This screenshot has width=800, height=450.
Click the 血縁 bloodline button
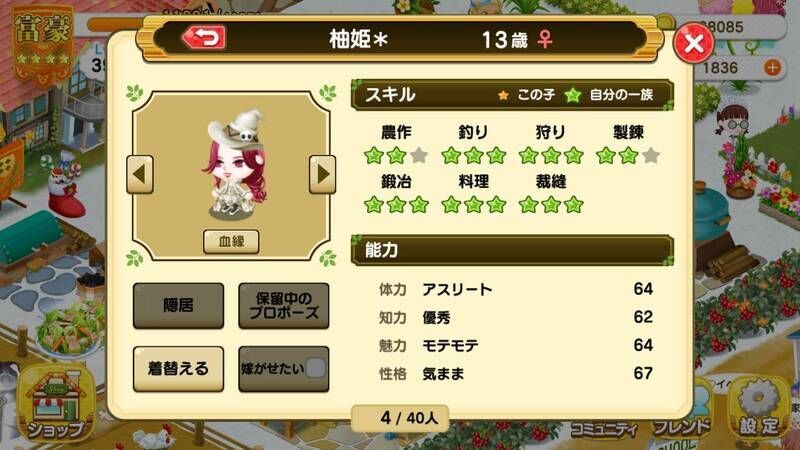coord(231,241)
